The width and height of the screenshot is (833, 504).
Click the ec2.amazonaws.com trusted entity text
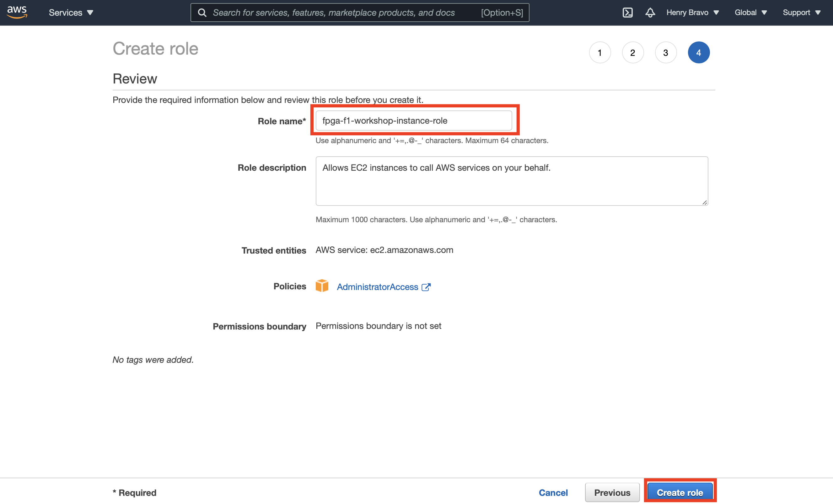[x=411, y=250]
